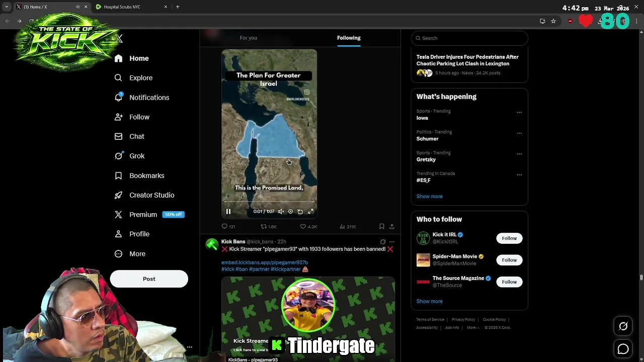Like the post with 4.2K likes
This screenshot has width=644, height=362.
tap(308, 227)
